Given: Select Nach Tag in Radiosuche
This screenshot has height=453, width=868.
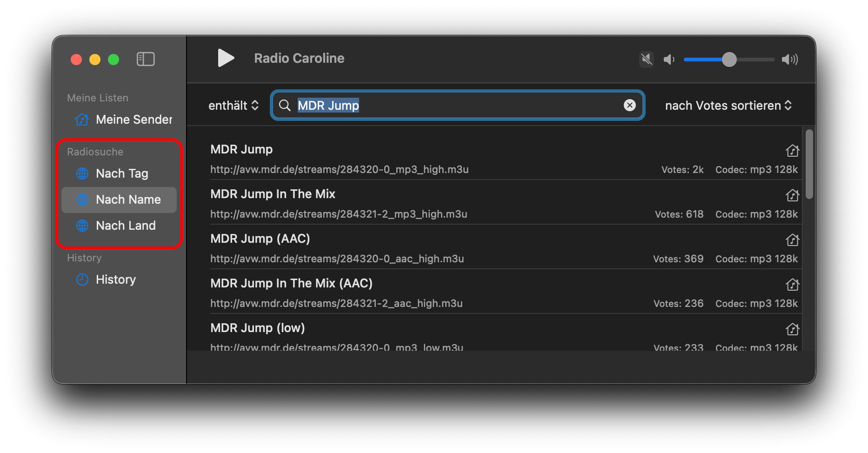Looking at the screenshot, I should [x=122, y=173].
